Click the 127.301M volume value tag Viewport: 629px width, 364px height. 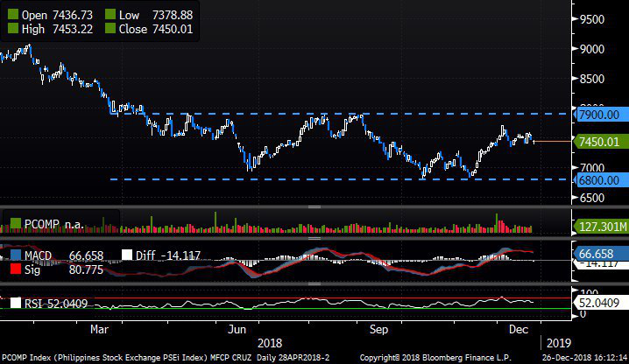pos(599,225)
